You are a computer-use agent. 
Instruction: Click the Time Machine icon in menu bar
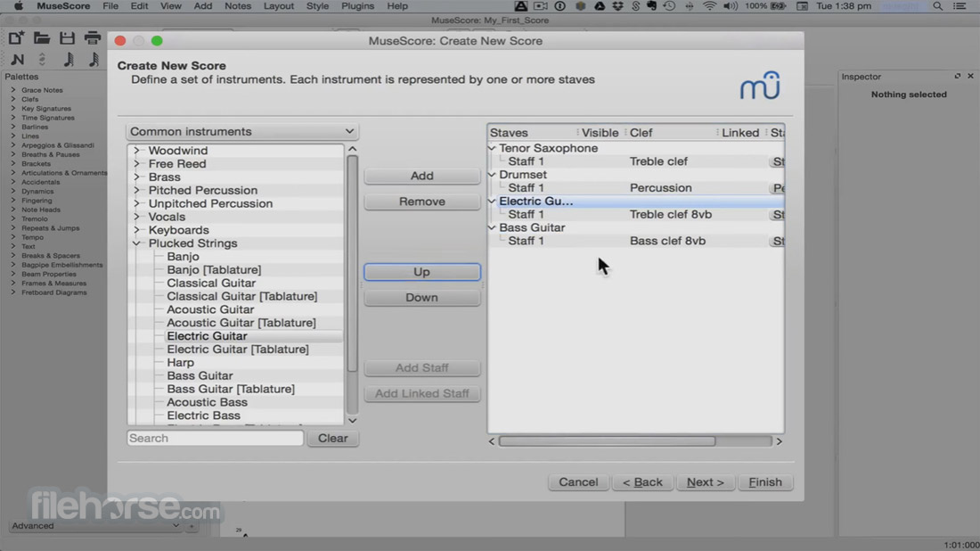point(669,6)
